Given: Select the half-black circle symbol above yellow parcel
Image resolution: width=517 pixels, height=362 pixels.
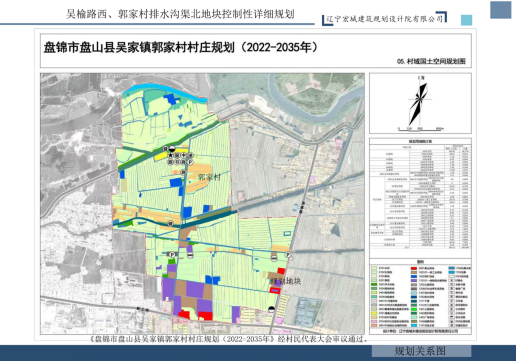Looking at the screenshot, I should tap(172, 149).
